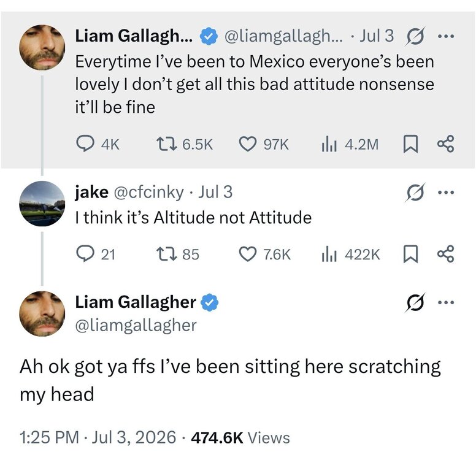This screenshot has height=460, width=476.
Task: Share jake's tweet
Action: point(445,254)
